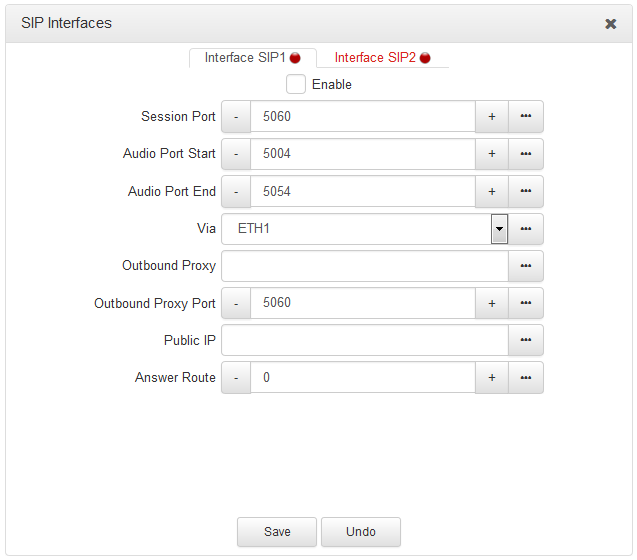
Task: Close the SIP Interfaces dialog
Action: (x=610, y=24)
